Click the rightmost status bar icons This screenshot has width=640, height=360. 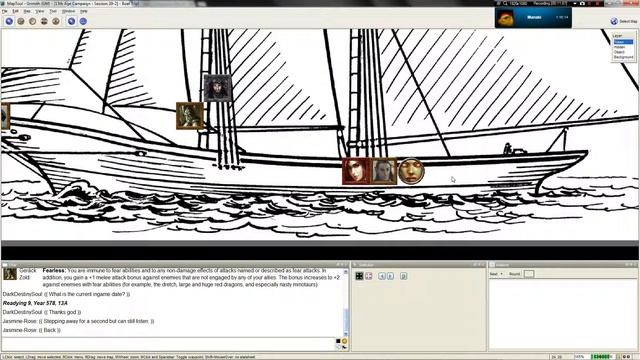click(627, 357)
